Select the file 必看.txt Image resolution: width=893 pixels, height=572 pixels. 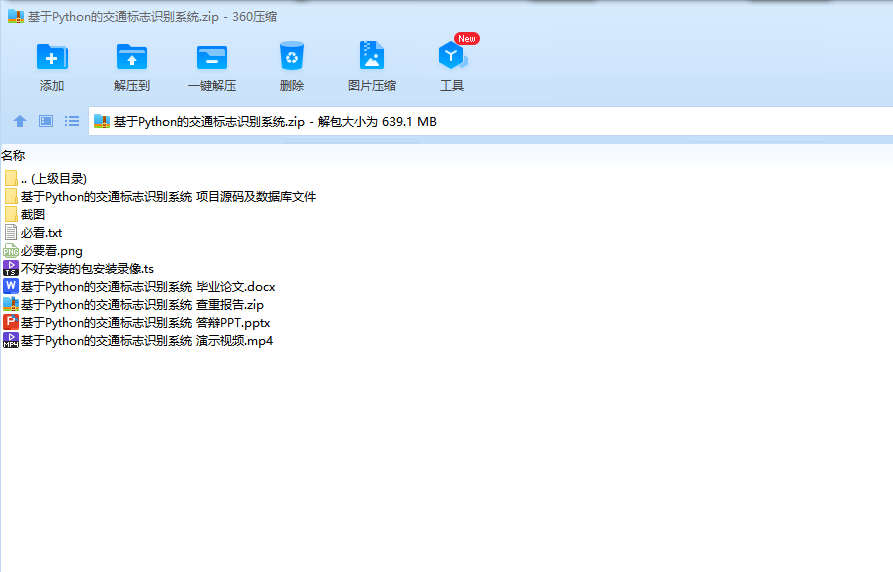pos(33,233)
